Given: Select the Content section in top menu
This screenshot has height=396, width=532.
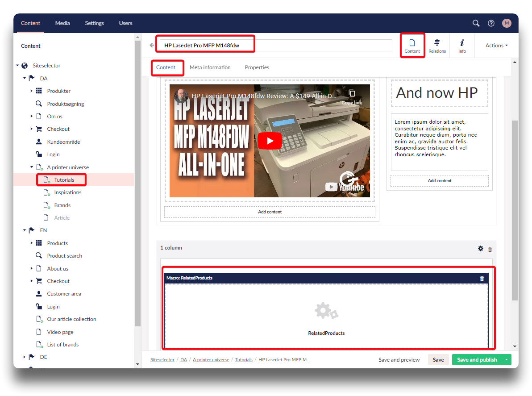Looking at the screenshot, I should 30,23.
